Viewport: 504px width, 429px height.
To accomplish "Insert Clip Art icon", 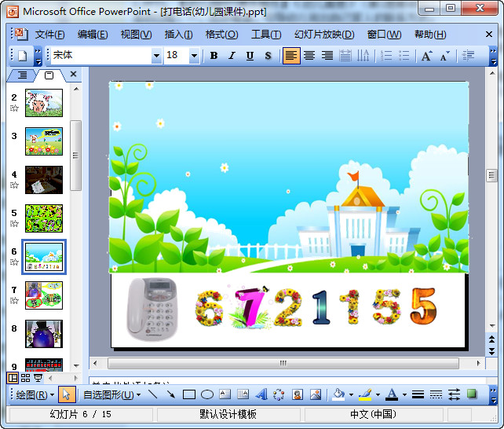I will (x=298, y=394).
